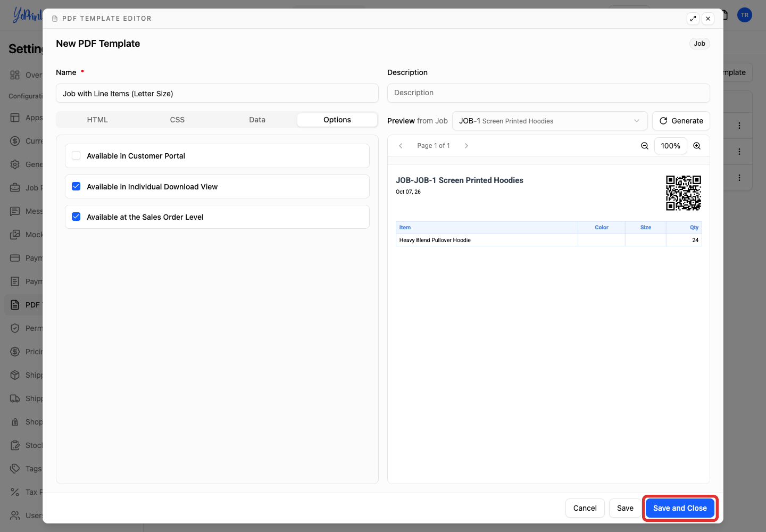Switch to the Data tab
The height and width of the screenshot is (532, 766).
tap(257, 120)
